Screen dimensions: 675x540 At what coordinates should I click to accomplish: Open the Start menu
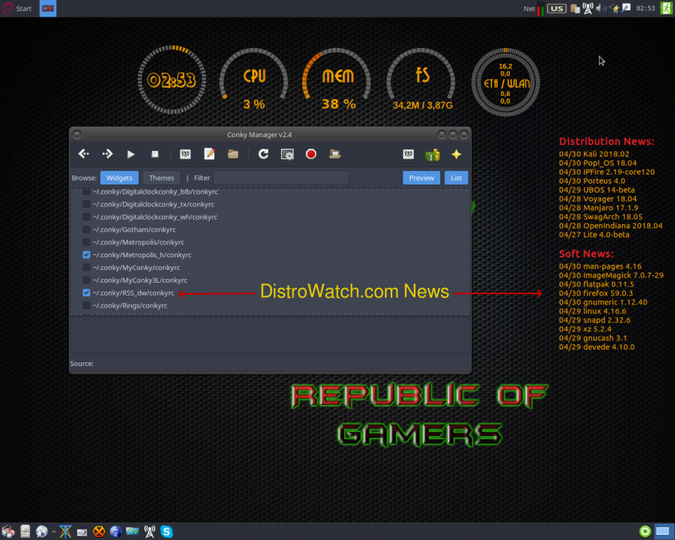[18, 8]
